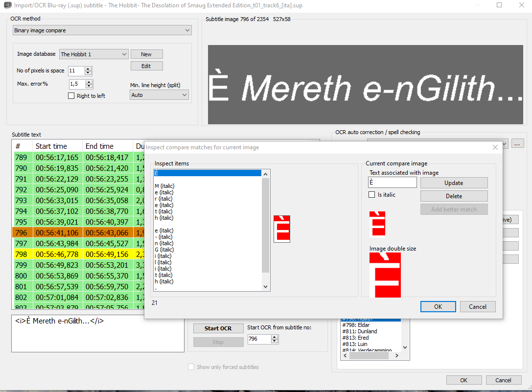Open The Hobbit 1 image database dropdown
This screenshot has width=532, height=392.
pyautogui.click(x=93, y=54)
